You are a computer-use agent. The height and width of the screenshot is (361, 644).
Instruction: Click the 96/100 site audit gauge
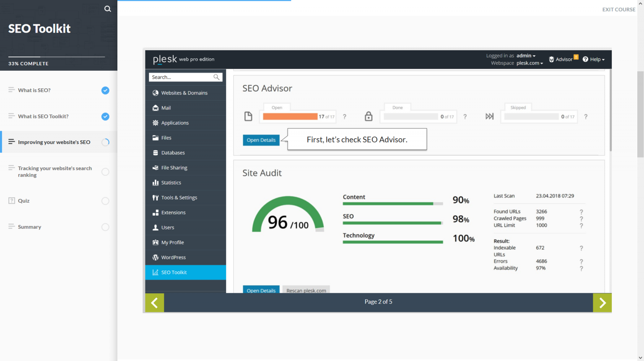(x=288, y=214)
